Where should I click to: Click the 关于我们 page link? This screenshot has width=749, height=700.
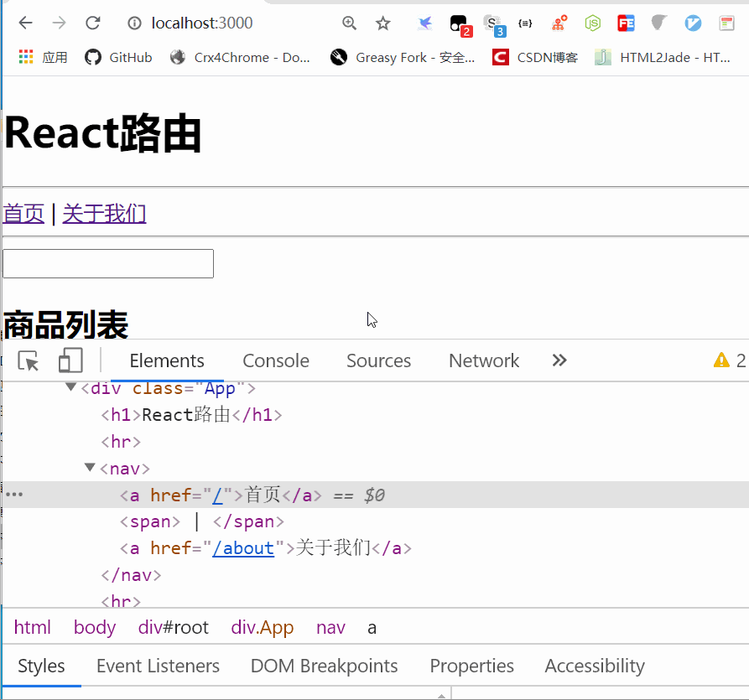[103, 214]
